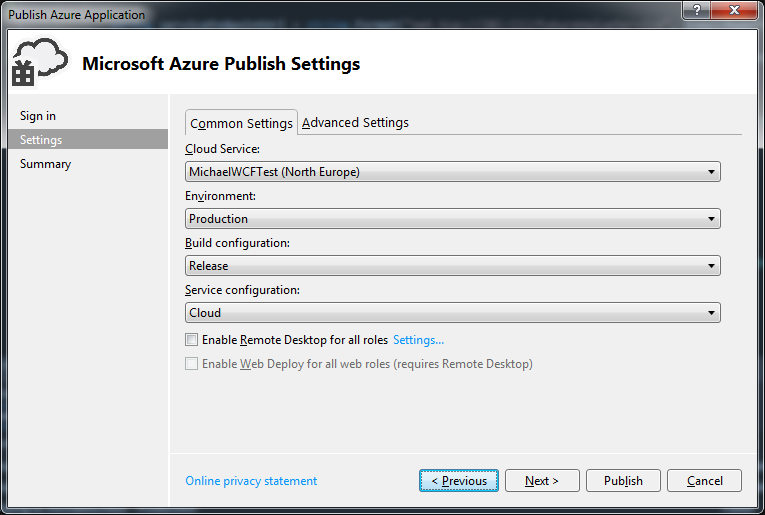Viewport: 765px width, 515px height.
Task: Enable Remote Desktop for all roles checkbox
Action: point(192,340)
